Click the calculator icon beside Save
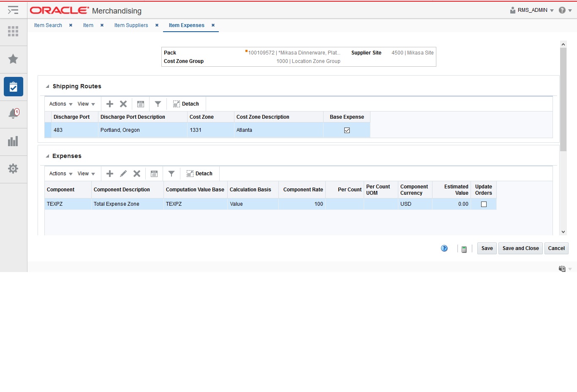 464,249
